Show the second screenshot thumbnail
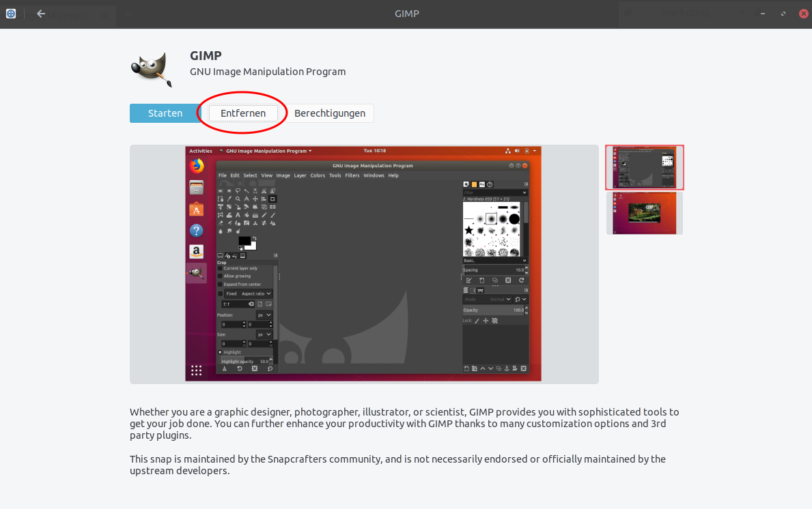812x509 pixels. tap(645, 213)
